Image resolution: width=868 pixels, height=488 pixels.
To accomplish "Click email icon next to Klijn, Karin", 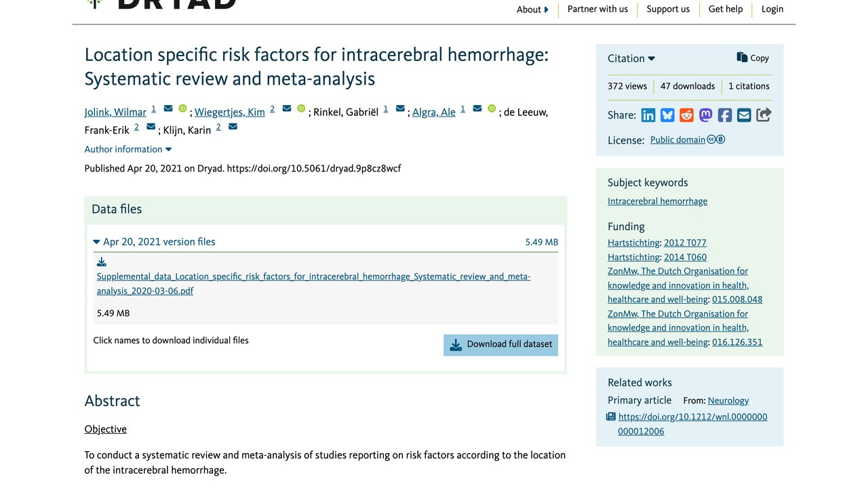I will [233, 127].
